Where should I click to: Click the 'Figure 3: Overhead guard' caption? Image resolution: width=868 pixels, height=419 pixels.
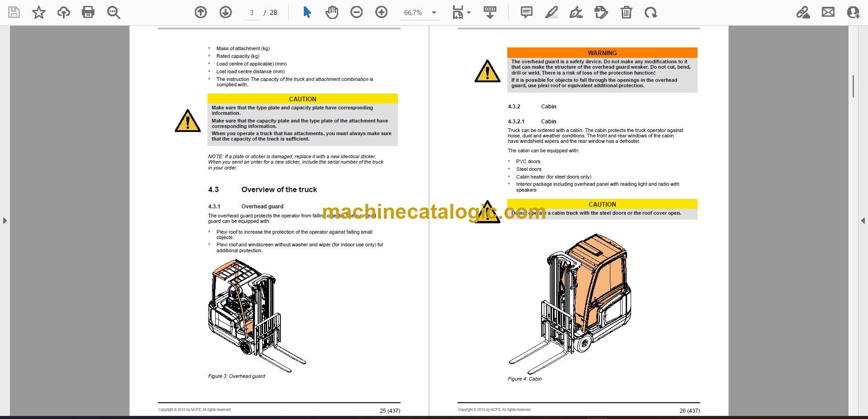[236, 376]
